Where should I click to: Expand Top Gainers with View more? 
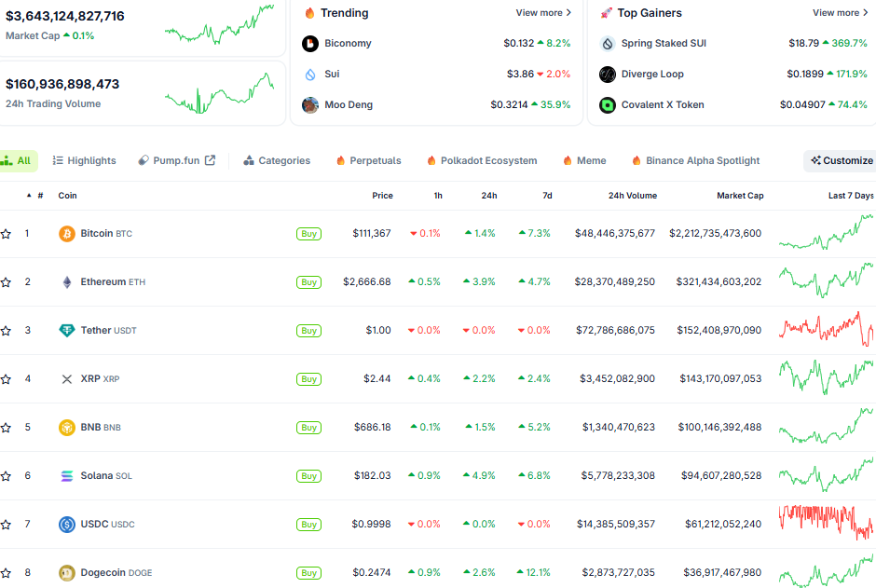coord(840,13)
